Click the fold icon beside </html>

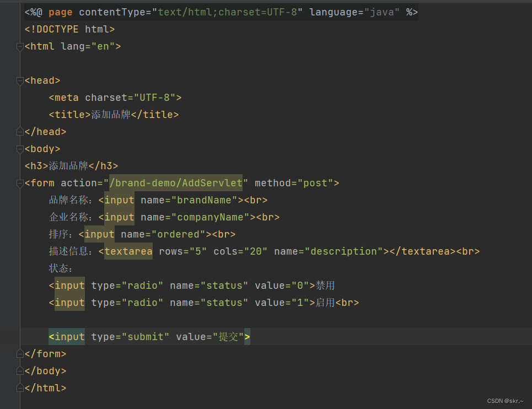pyautogui.click(x=19, y=388)
